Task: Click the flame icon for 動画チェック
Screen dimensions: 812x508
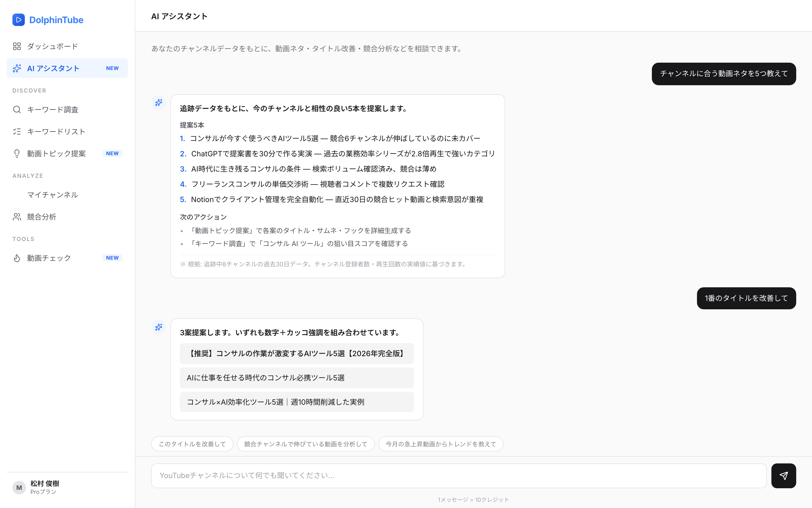Action: (17, 258)
